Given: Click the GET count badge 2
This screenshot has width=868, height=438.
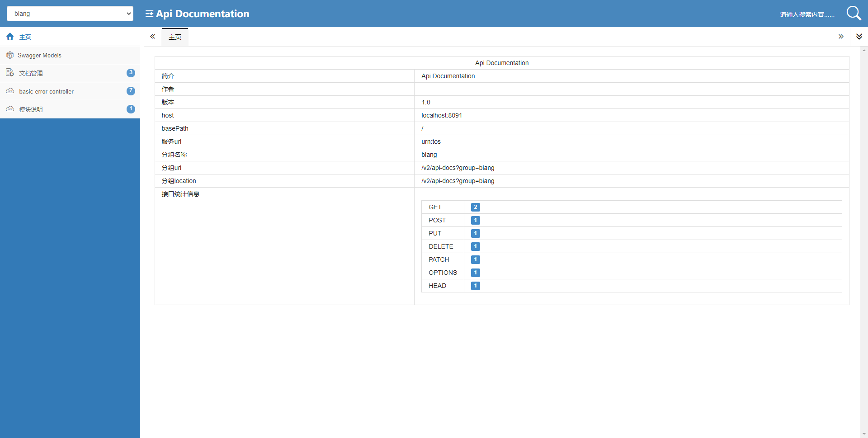Looking at the screenshot, I should pos(475,207).
